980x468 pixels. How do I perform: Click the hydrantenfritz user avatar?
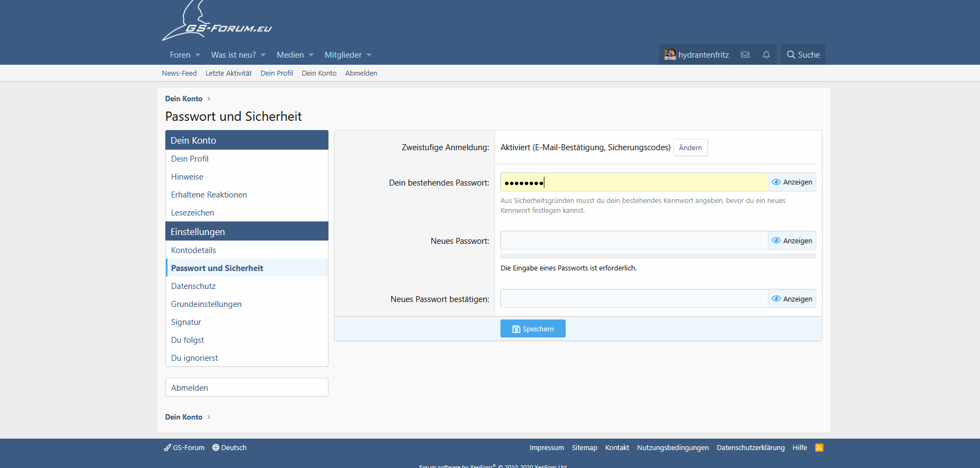670,54
